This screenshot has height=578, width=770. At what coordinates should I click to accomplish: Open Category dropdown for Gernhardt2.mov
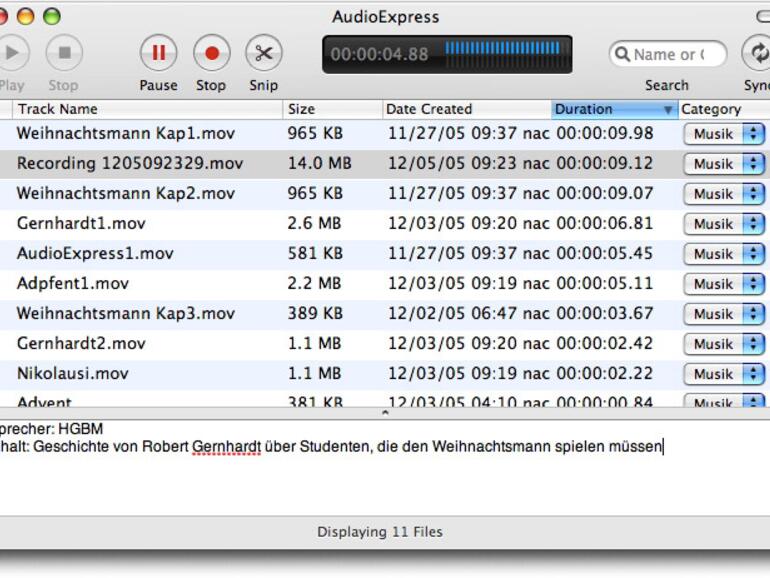click(x=724, y=344)
